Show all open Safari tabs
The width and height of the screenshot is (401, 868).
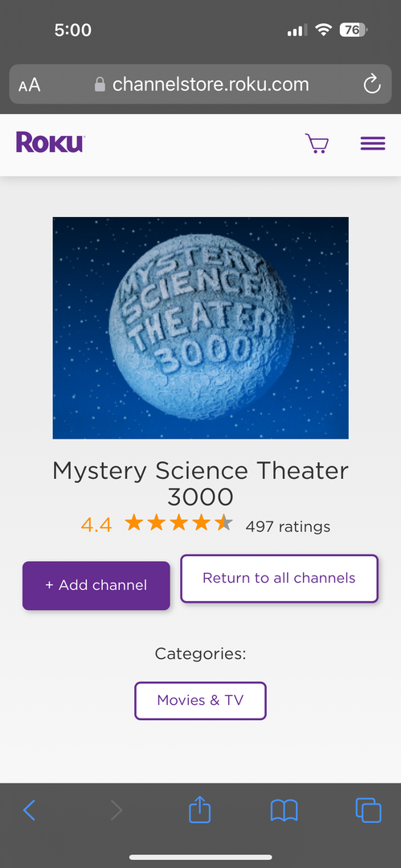[368, 810]
